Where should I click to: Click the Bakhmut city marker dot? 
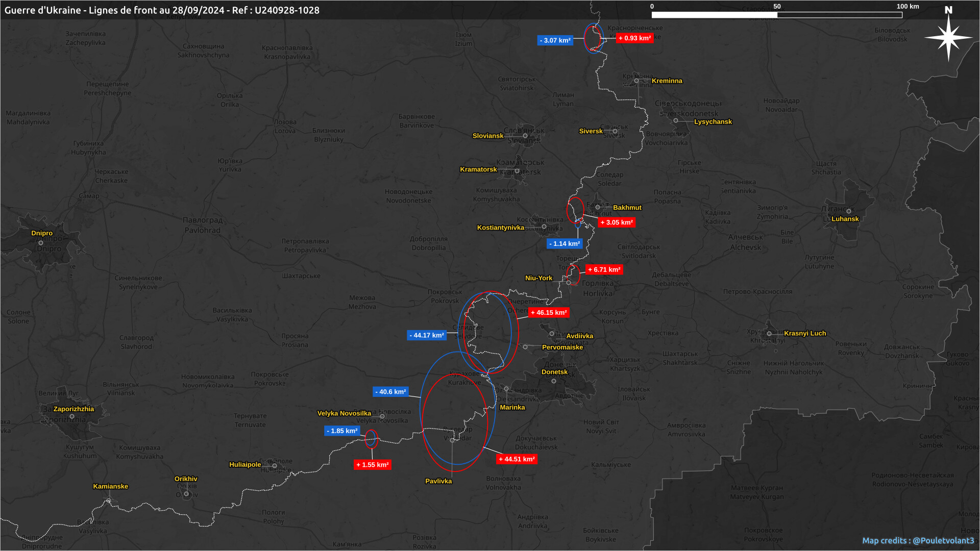point(598,208)
